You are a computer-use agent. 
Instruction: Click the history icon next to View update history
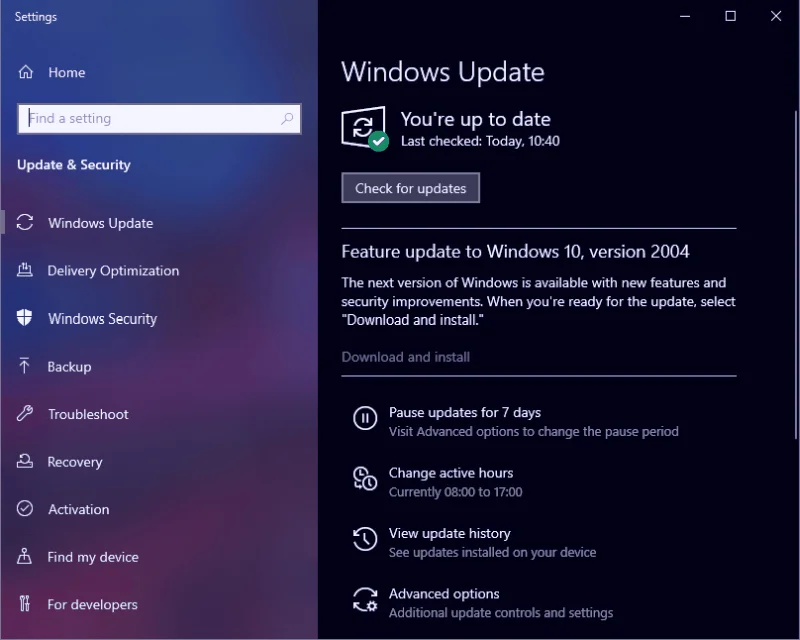(x=364, y=540)
